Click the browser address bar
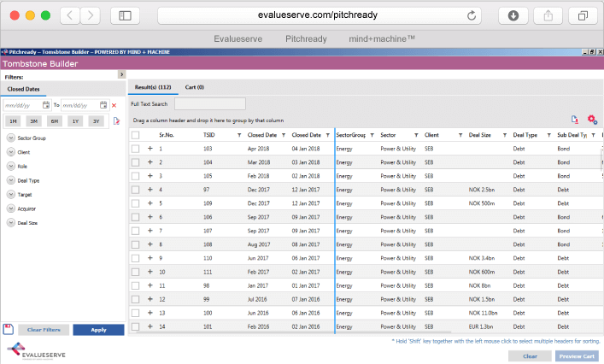This screenshot has width=604, height=364. click(x=319, y=15)
